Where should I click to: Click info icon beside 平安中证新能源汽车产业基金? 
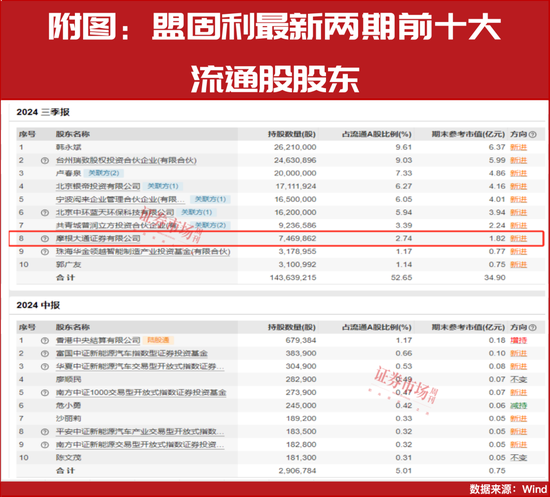[45, 432]
